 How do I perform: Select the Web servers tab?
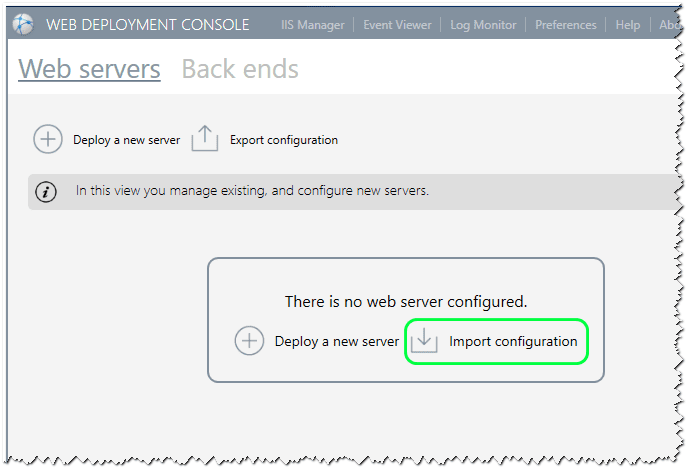coord(90,69)
